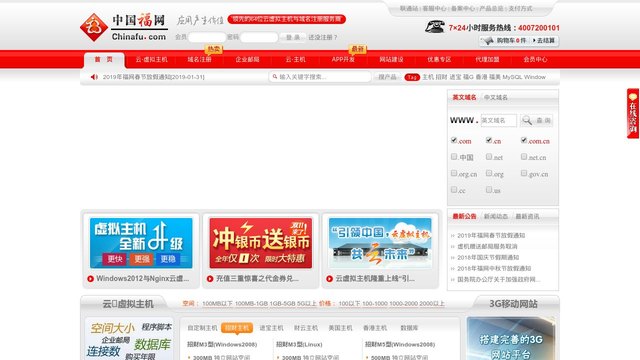Open the online consultation side widget
The height and width of the screenshot is (360, 640).
(x=633, y=113)
